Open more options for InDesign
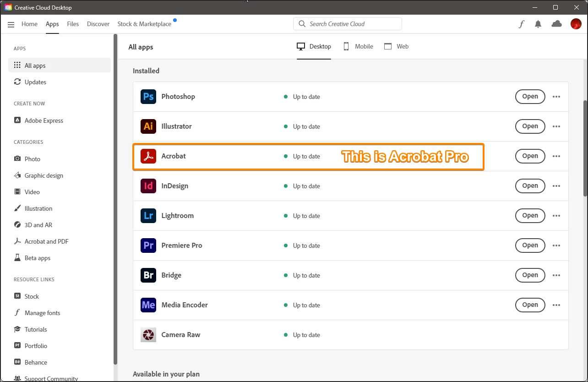This screenshot has height=382, width=588. click(556, 186)
